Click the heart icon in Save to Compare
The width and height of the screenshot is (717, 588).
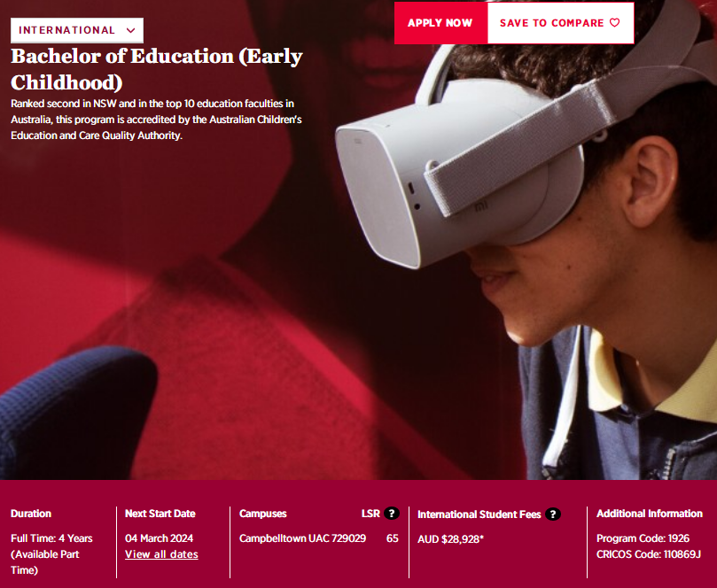point(615,22)
